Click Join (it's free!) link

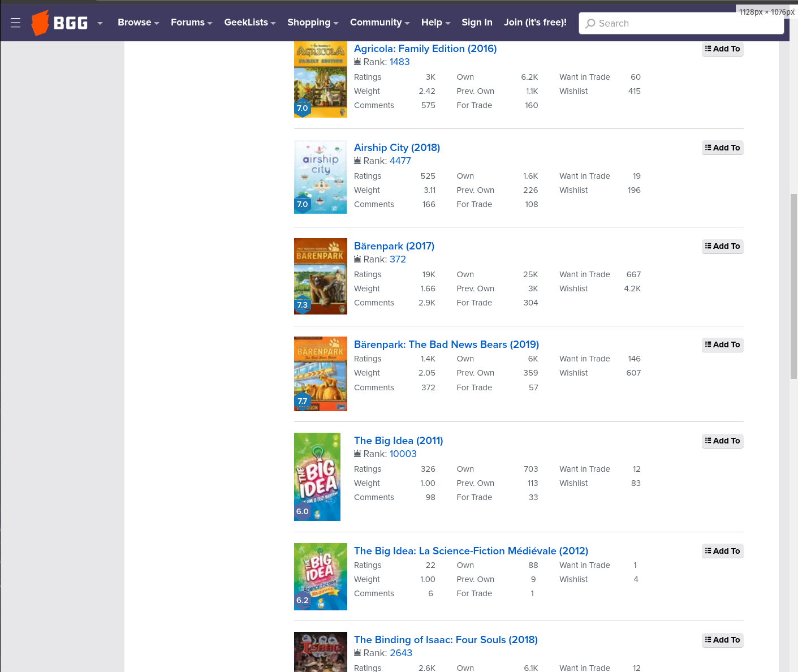tap(535, 23)
